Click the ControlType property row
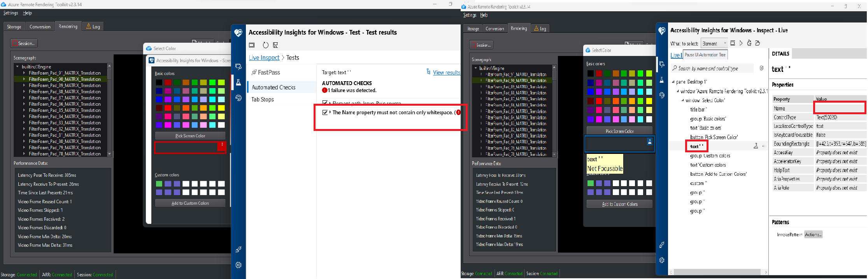Viewport: 868px width, 279px height. [x=819, y=117]
